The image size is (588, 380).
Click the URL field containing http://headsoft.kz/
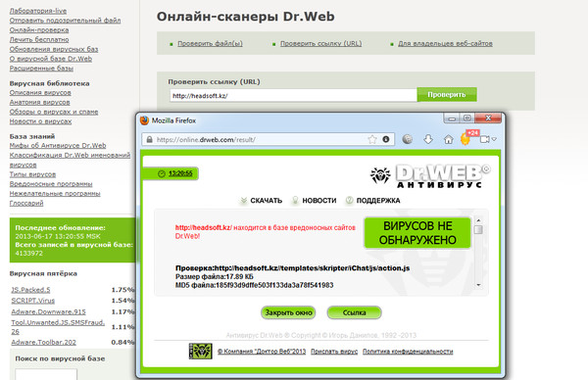point(293,96)
